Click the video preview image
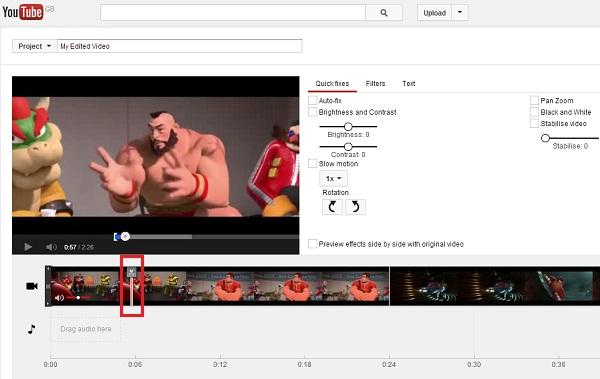The image size is (600, 379). [156, 156]
